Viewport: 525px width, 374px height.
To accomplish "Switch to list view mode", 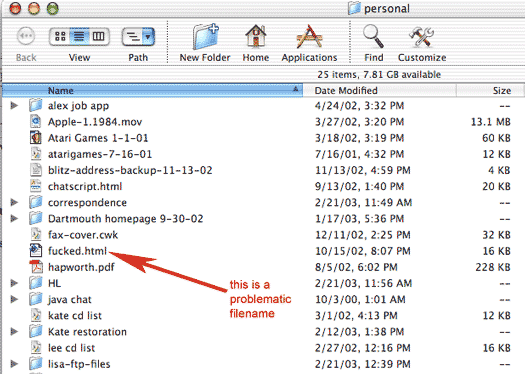I will point(79,36).
